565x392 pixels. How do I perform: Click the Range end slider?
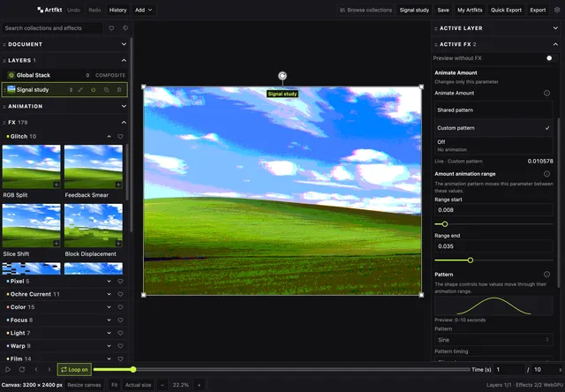[x=493, y=260]
